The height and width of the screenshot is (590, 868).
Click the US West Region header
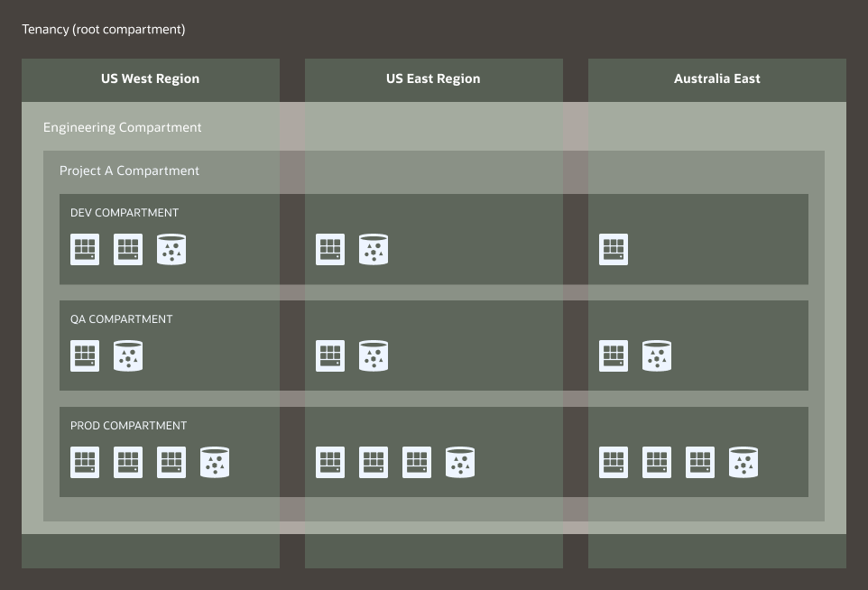pos(151,79)
